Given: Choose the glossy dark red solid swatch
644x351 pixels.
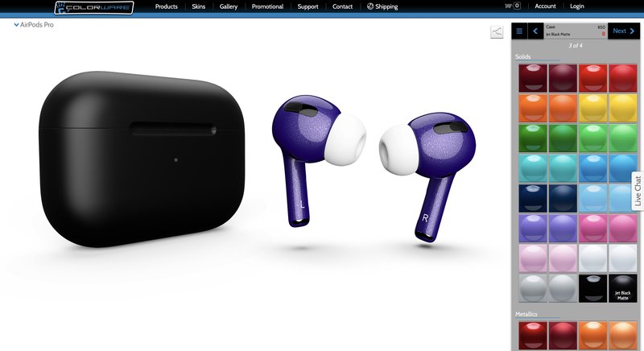Looking at the screenshot, I should (533, 78).
